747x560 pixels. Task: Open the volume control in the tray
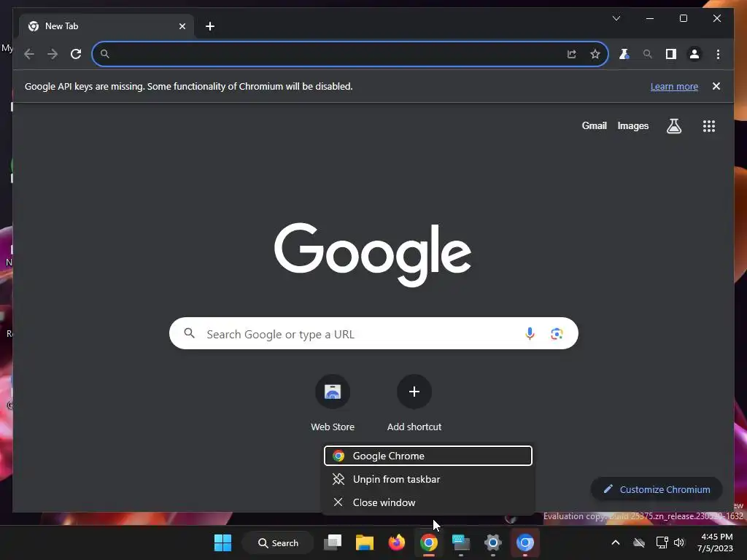click(679, 542)
